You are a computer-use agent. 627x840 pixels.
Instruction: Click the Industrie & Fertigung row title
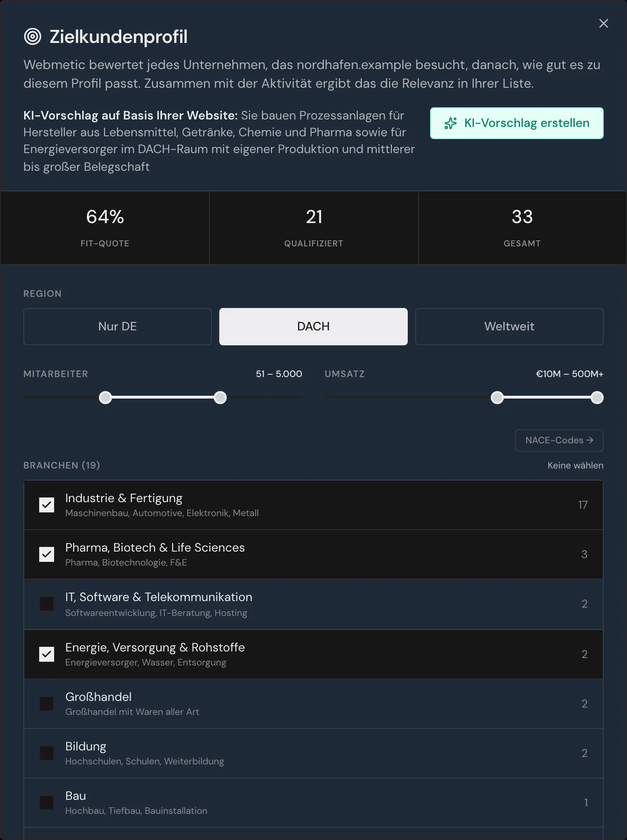coord(124,498)
